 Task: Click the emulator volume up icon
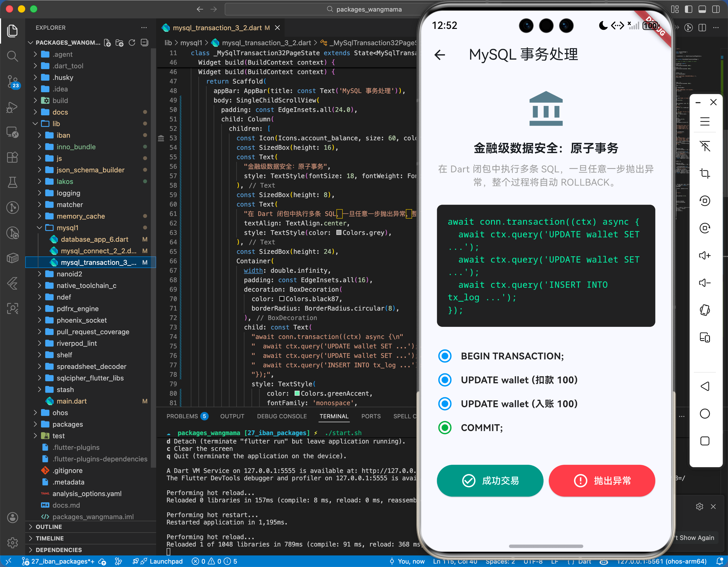[x=704, y=256]
